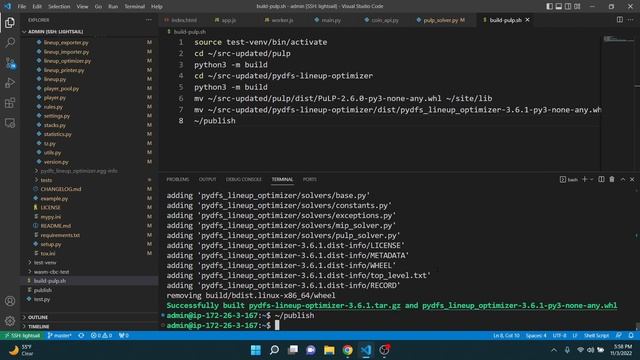
Task: Click Explorer panel more actions ellipsis
Action: [x=149, y=20]
